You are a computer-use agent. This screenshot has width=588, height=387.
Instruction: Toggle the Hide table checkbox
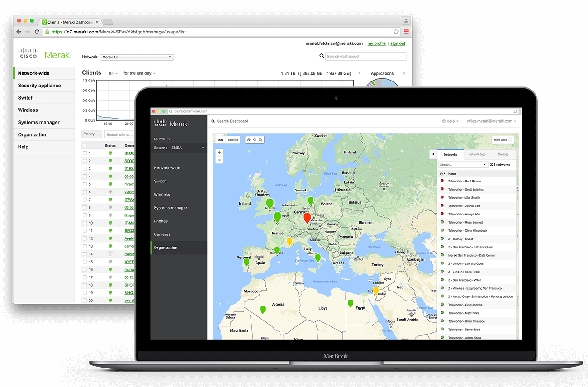coord(511,139)
